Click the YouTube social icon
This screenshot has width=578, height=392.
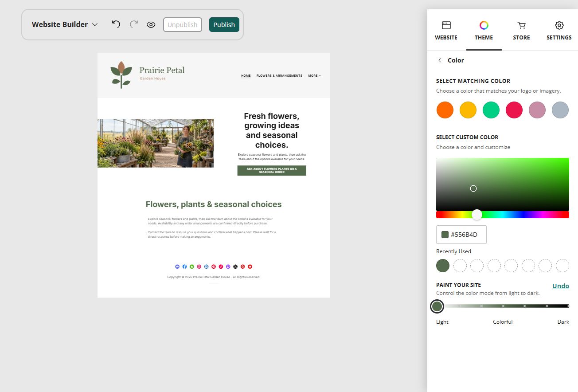tap(250, 267)
